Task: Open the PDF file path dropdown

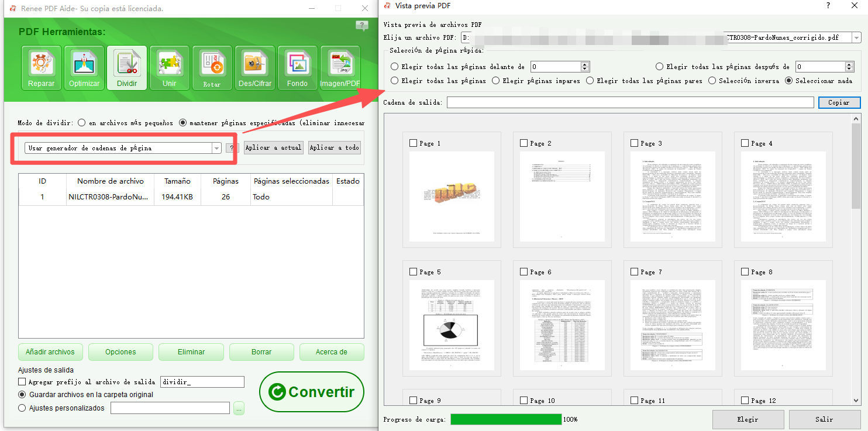Action: (856, 37)
